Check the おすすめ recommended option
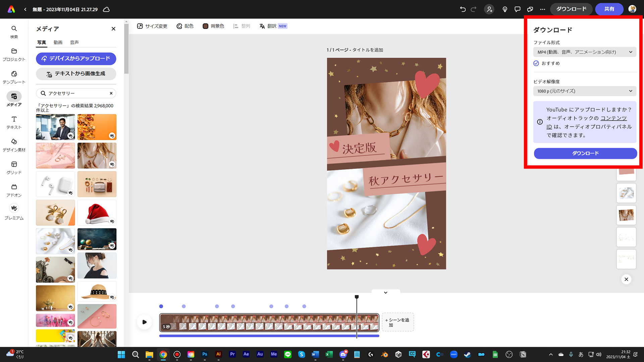 point(536,63)
